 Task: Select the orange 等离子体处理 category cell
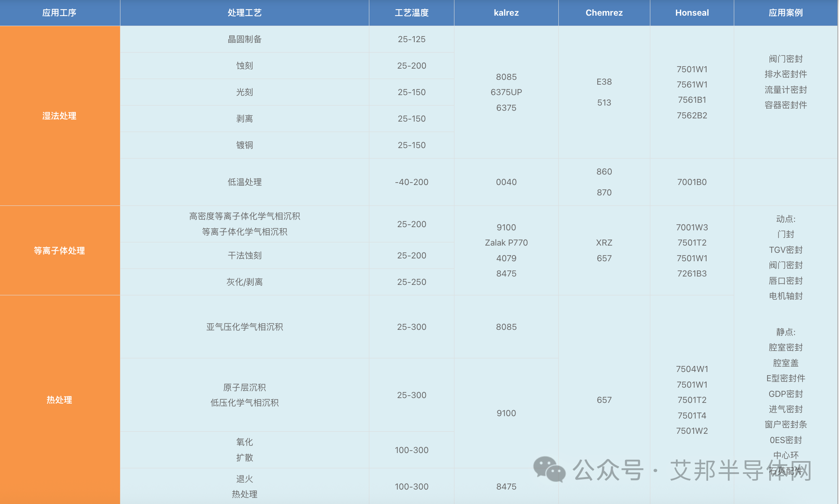[59, 251]
